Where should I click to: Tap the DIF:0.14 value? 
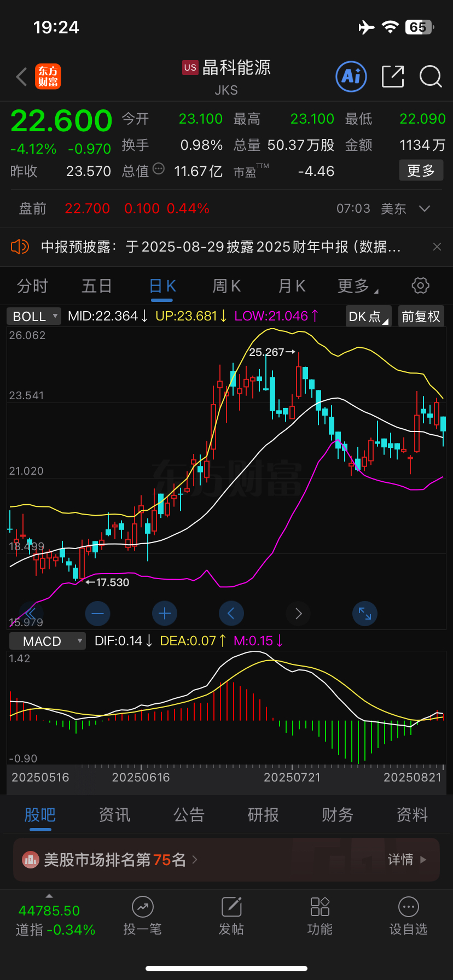(124, 641)
